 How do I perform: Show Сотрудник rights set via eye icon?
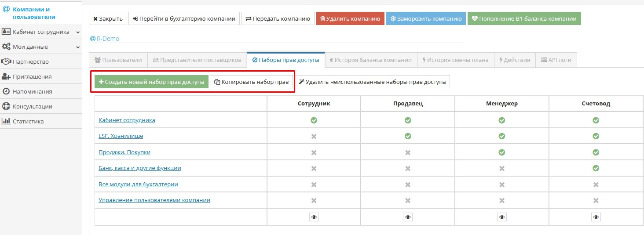(314, 217)
